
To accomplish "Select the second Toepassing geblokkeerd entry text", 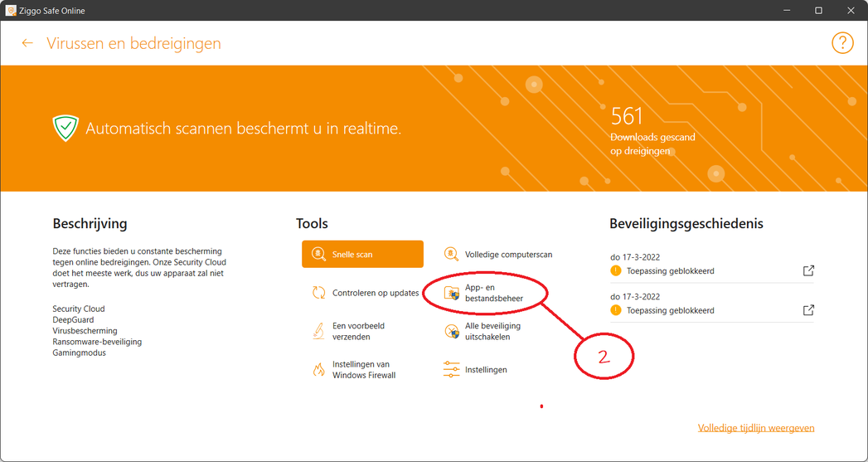I will pyautogui.click(x=671, y=311).
